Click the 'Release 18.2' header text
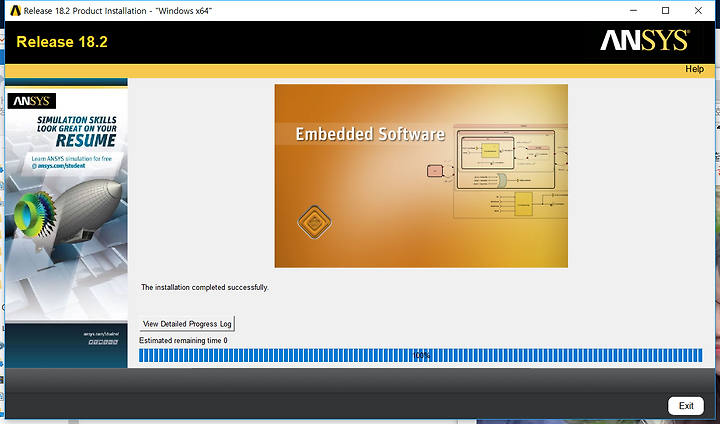 (62, 42)
